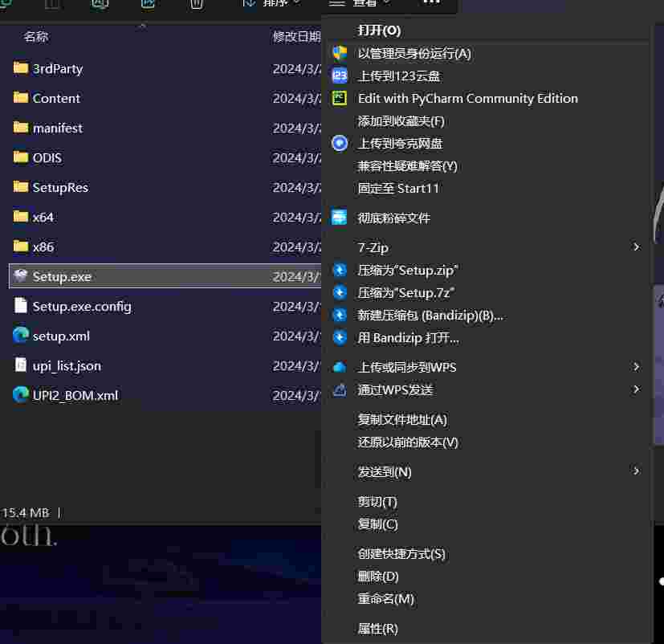Click the PyCharm icon in context menu

pyautogui.click(x=340, y=98)
